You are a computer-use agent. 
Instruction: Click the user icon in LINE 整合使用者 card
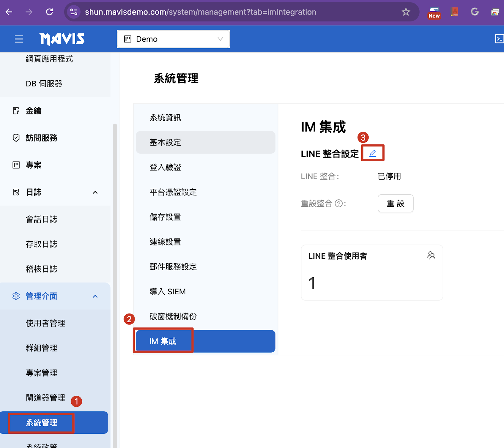tap(431, 256)
